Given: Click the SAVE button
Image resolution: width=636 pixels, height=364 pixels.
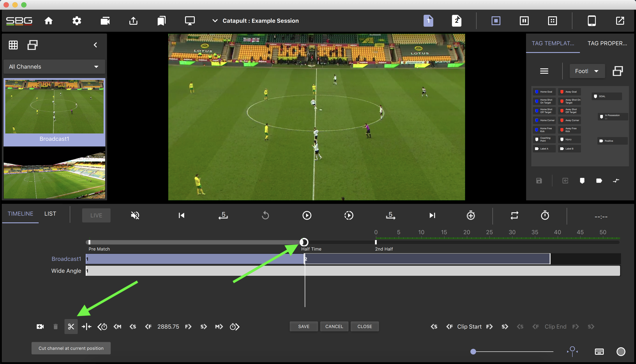Looking at the screenshot, I should coord(304,326).
